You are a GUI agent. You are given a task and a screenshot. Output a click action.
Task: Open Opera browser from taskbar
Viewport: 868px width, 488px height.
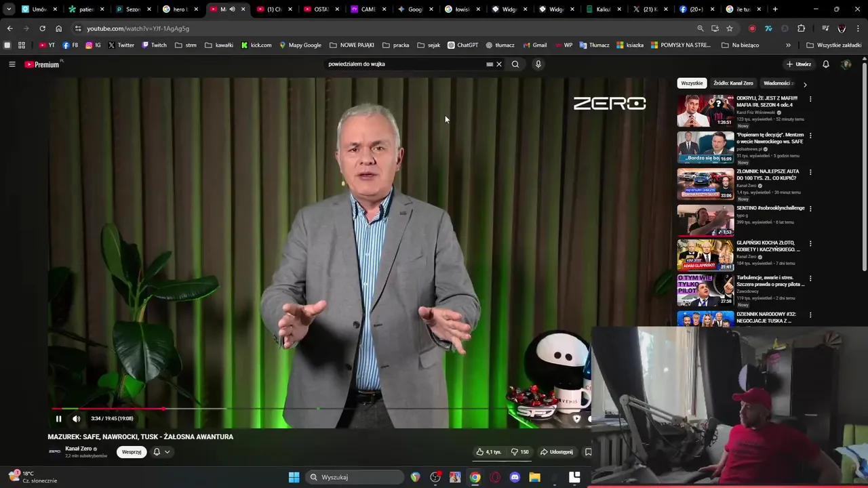point(495,477)
